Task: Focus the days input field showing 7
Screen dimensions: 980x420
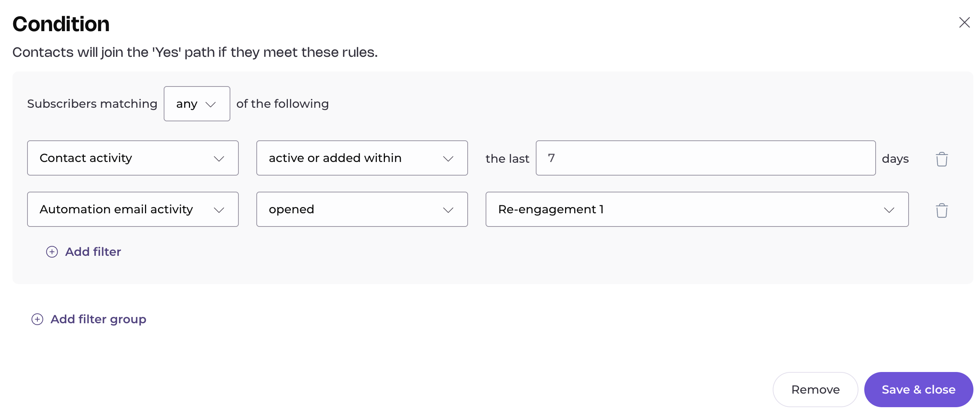Action: 705,158
